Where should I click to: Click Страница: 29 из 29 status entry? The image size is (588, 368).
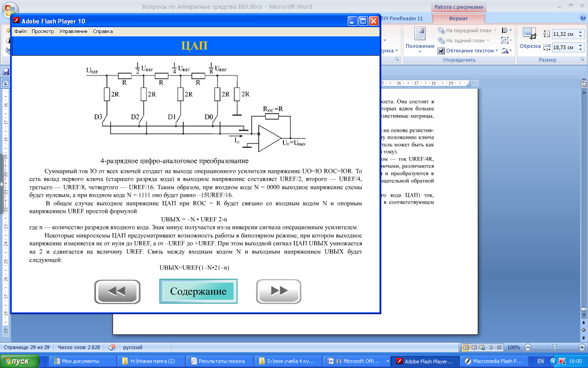[27, 347]
